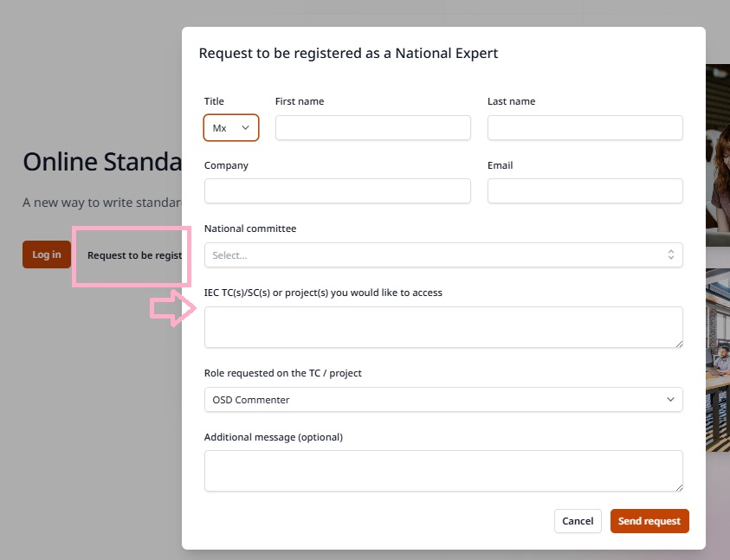
Task: Focus the Email input field
Action: 585,190
